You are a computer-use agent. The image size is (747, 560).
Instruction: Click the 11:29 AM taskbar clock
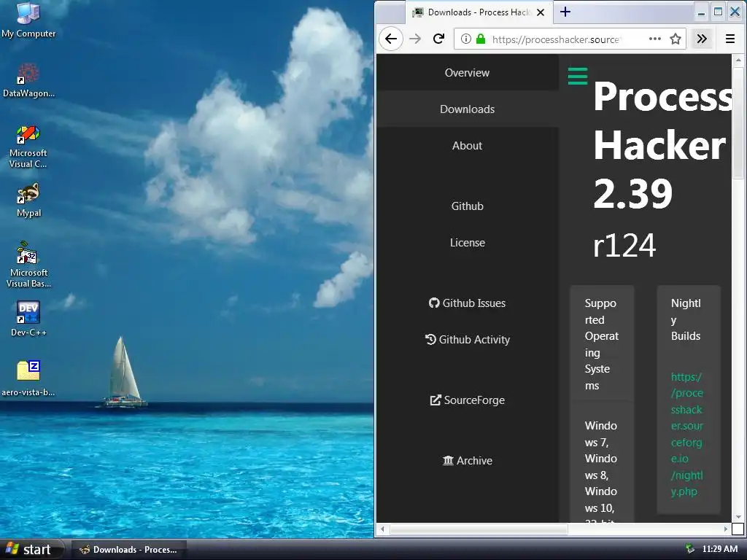point(720,549)
